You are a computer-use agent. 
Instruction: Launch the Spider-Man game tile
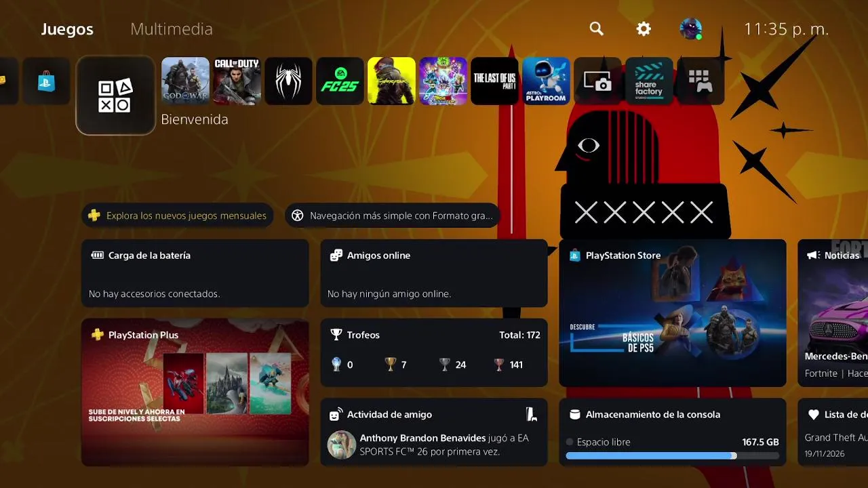[288, 81]
